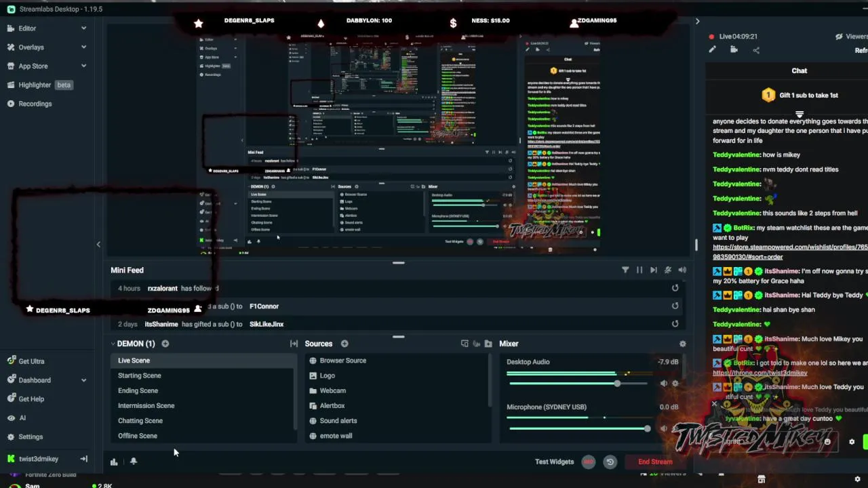Open Mixer settings gear

pos(682,344)
